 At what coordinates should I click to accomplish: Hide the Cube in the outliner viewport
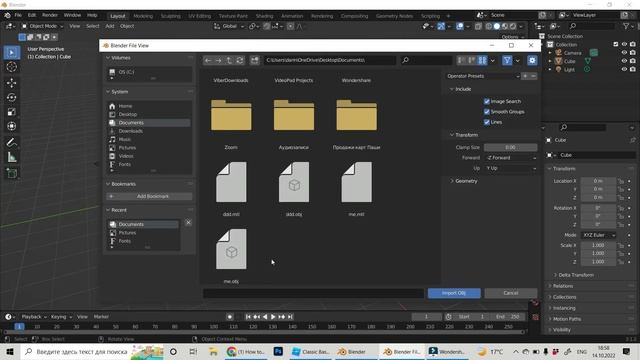[x=624, y=61]
